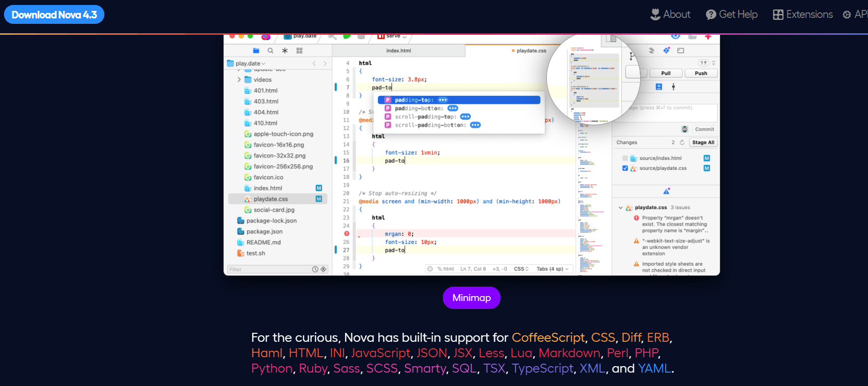The height and width of the screenshot is (386, 868).
Task: Click the Download Nova 4.3 button
Action: [x=54, y=14]
